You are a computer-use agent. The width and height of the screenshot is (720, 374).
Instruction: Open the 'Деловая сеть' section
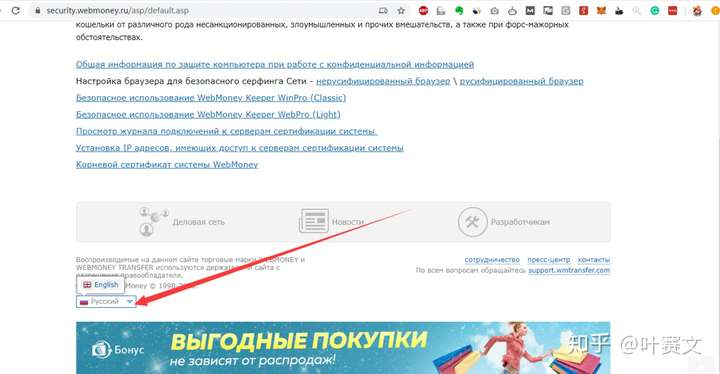[198, 222]
